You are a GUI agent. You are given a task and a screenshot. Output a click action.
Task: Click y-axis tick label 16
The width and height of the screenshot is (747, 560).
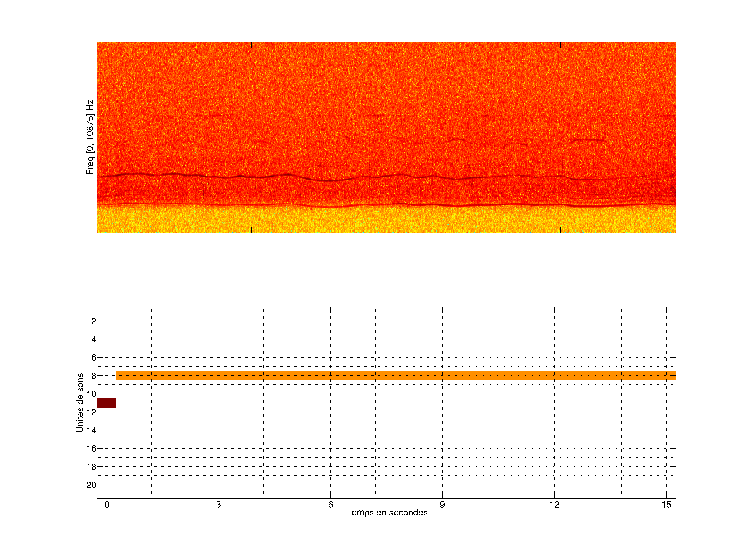click(x=92, y=449)
